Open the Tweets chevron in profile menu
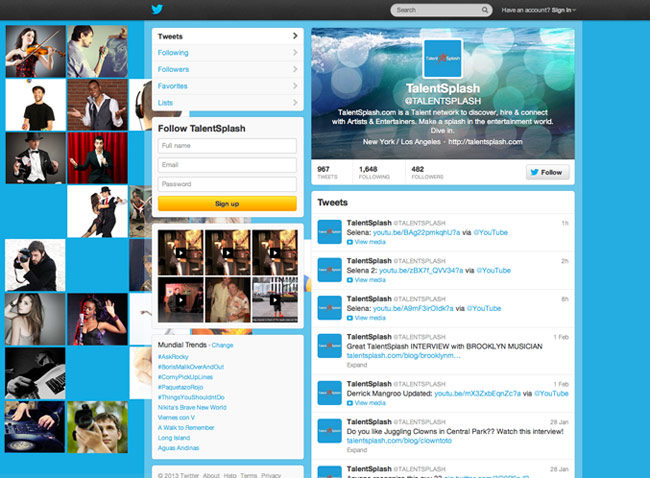 (295, 36)
